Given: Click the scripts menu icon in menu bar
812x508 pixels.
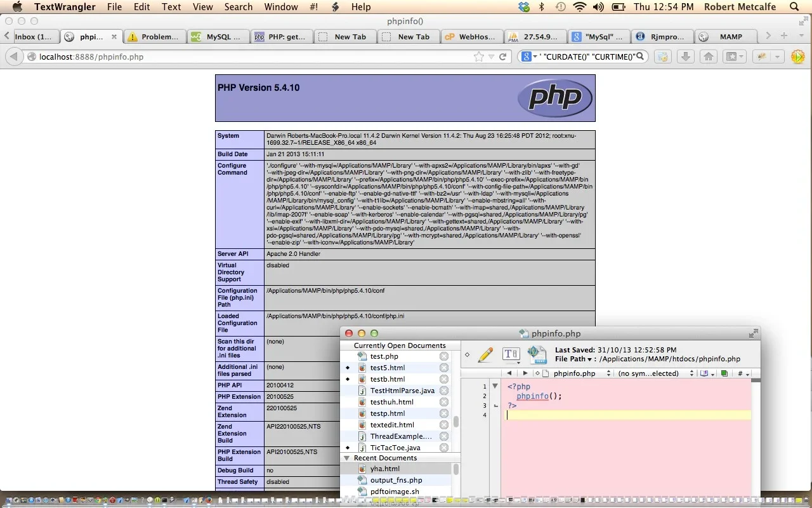Looking at the screenshot, I should tap(335, 7).
